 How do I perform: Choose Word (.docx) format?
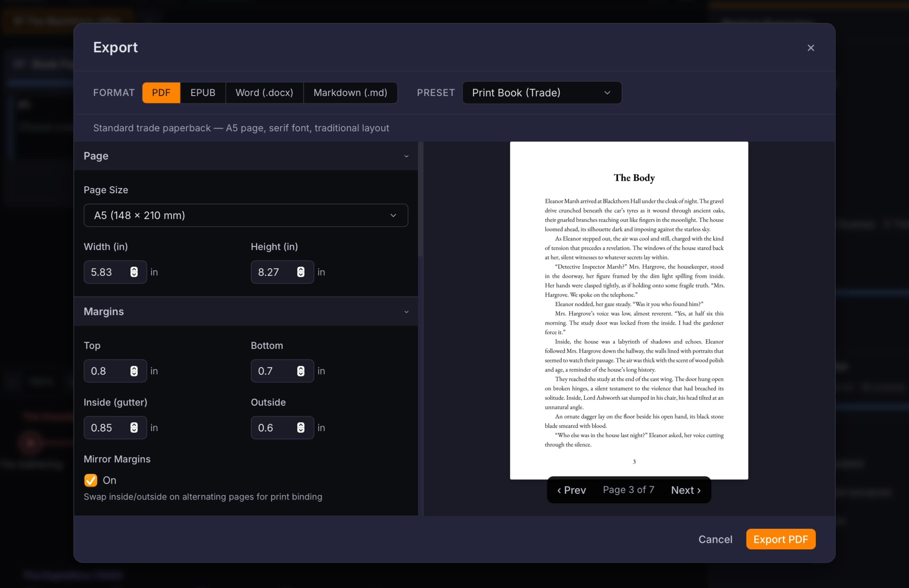[x=264, y=92]
